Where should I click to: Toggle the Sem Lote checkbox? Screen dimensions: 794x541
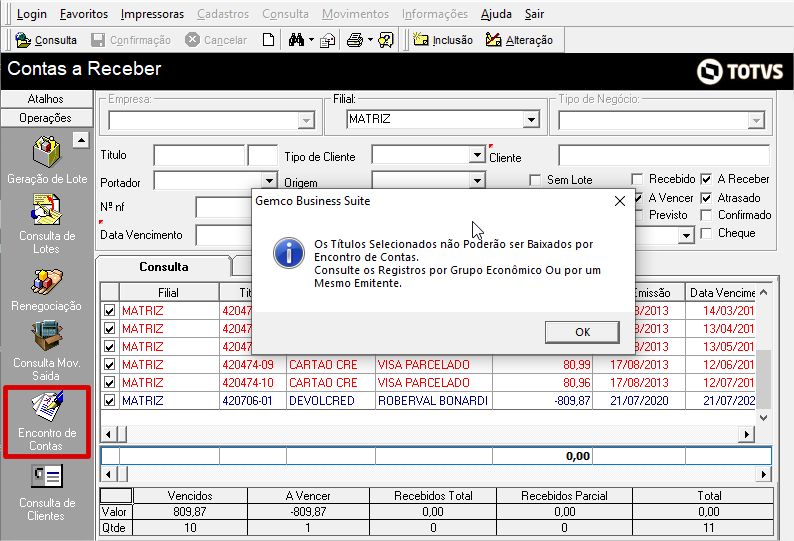pyautogui.click(x=535, y=180)
